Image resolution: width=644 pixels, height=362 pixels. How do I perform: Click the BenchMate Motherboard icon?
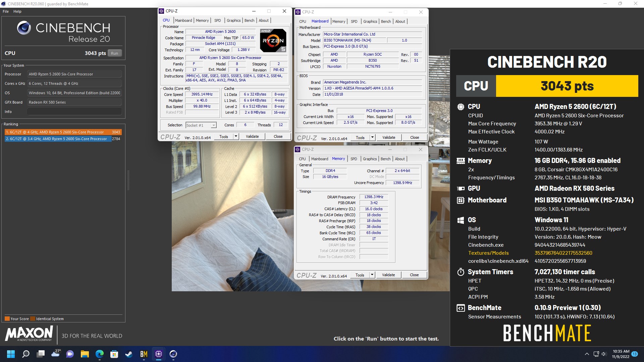click(461, 200)
